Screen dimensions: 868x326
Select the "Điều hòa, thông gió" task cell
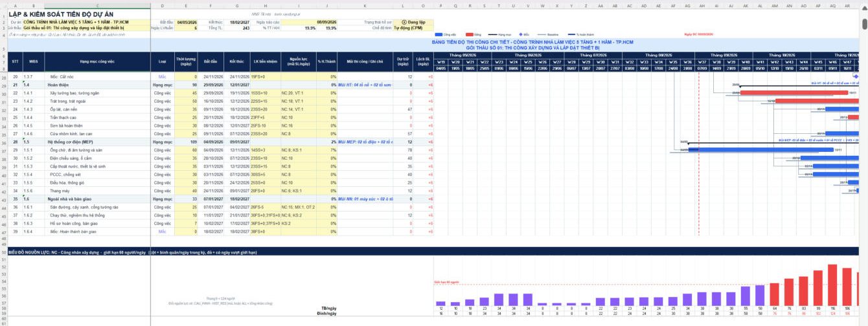click(98, 182)
